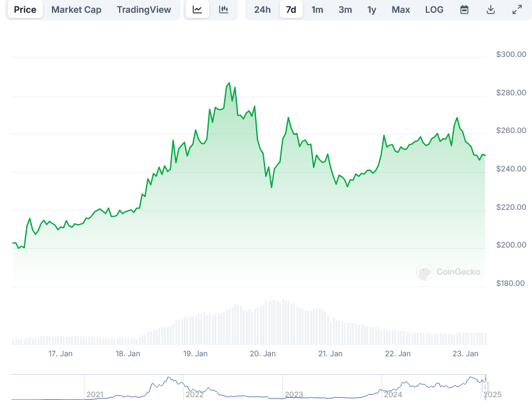Switch to candlestick chart icon
This screenshot has height=410, width=532.
223,10
